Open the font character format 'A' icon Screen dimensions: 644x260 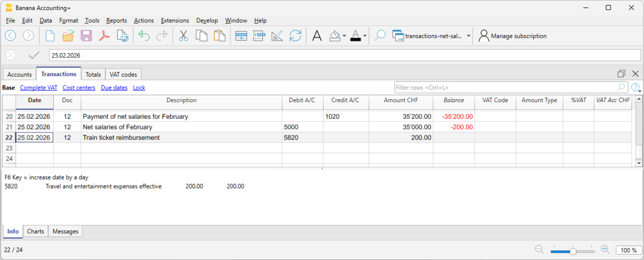coord(317,36)
